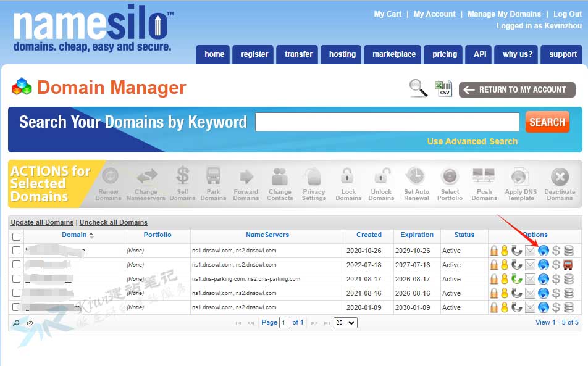Open the My Cart link
The height and width of the screenshot is (366, 588).
coord(387,14)
